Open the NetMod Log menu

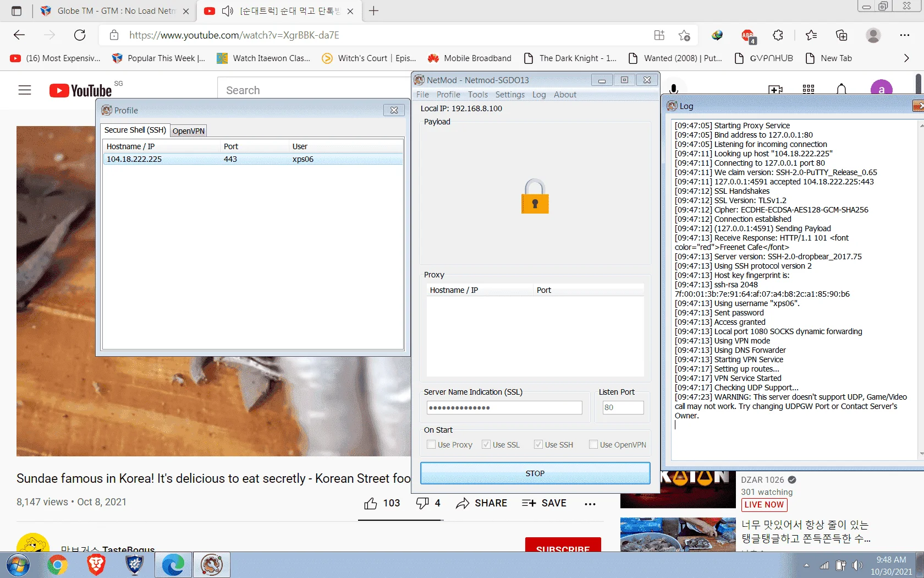click(539, 95)
